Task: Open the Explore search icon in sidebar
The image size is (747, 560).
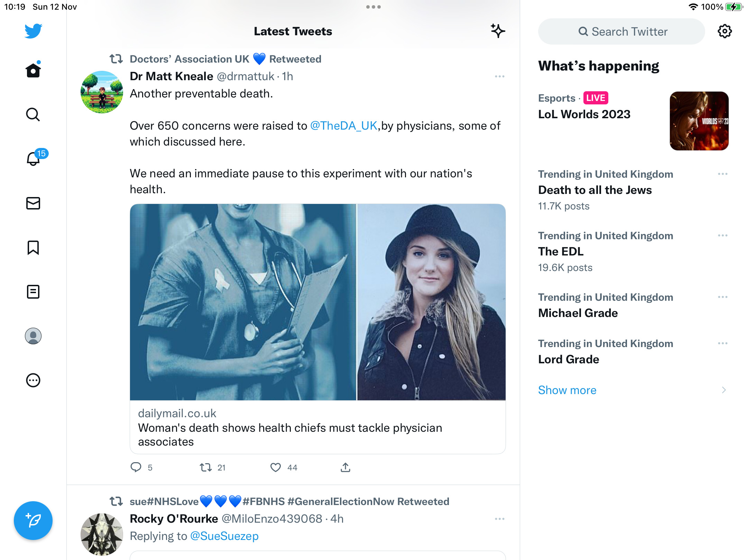Action: [33, 114]
